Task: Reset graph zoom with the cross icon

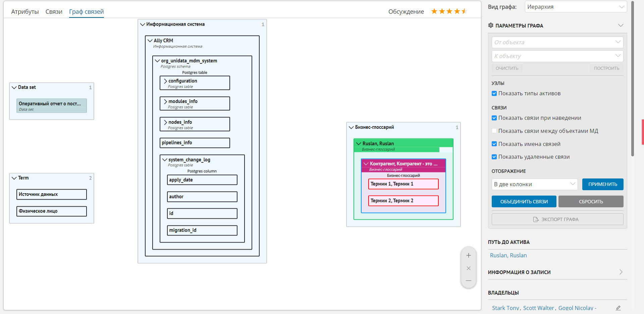Action: [x=469, y=268]
